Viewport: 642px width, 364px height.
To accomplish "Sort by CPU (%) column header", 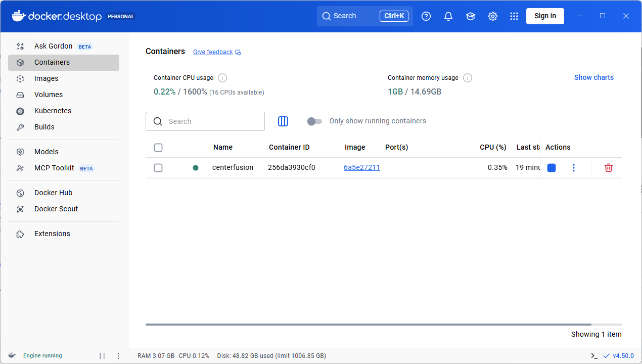I will point(493,148).
